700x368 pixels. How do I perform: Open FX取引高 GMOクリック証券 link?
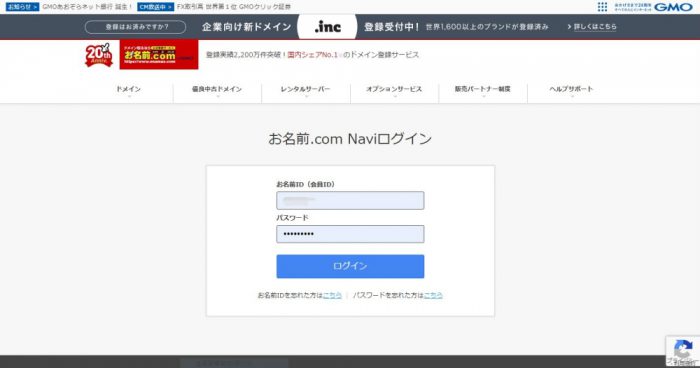point(233,7)
